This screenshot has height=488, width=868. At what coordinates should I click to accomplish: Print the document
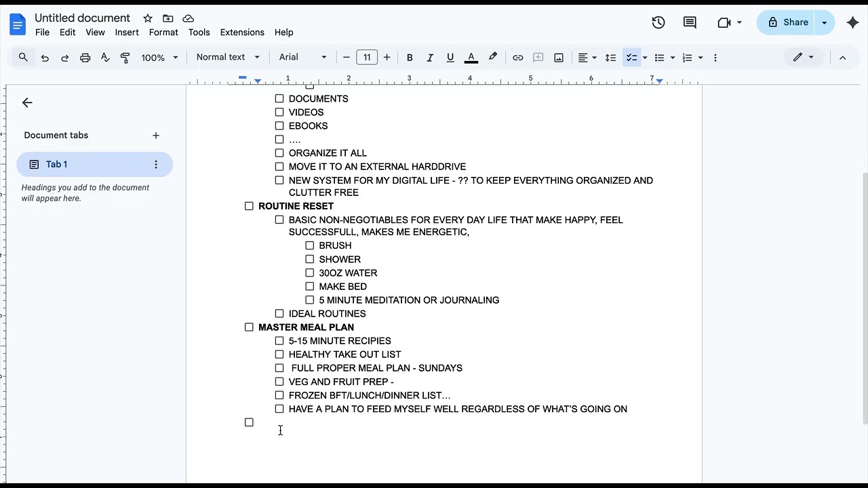pyautogui.click(x=85, y=58)
